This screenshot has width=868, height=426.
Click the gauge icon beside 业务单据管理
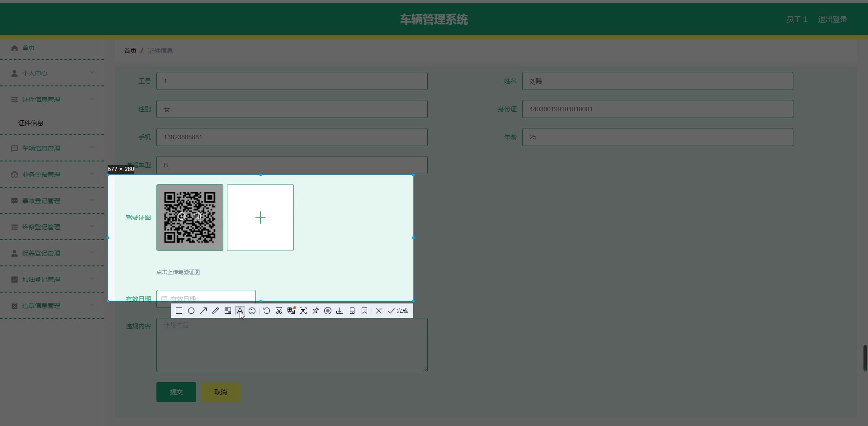(14, 175)
